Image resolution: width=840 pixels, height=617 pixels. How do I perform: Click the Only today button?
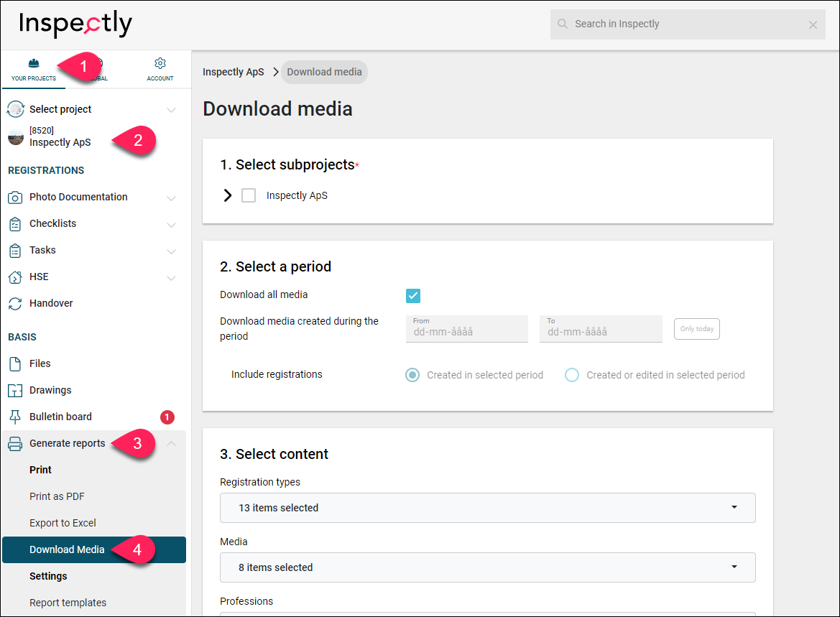(696, 329)
